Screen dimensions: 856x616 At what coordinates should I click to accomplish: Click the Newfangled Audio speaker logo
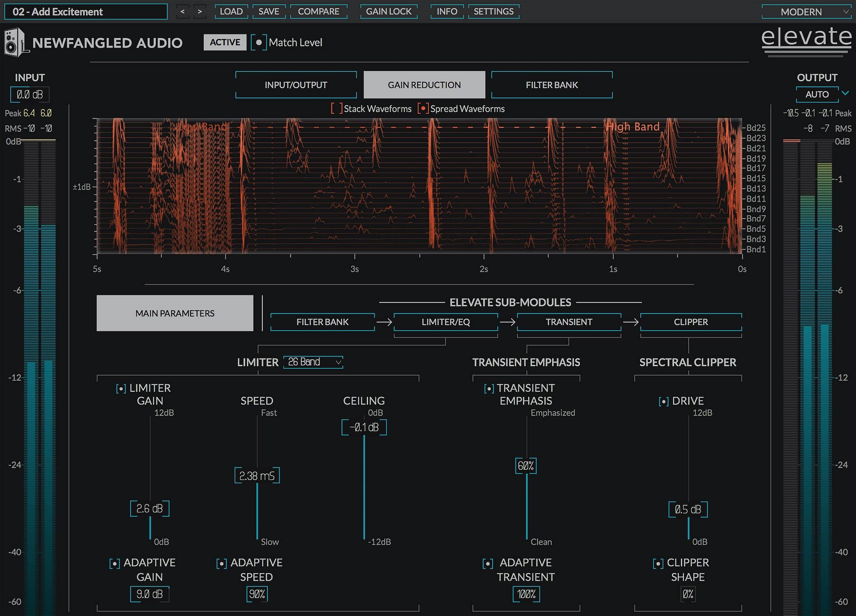coord(15,42)
